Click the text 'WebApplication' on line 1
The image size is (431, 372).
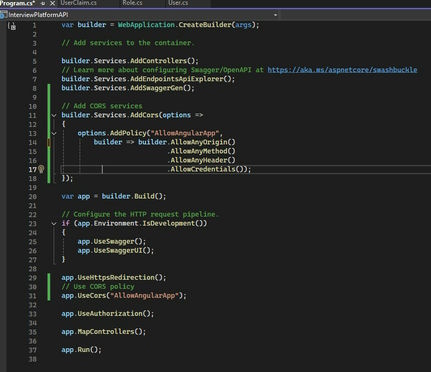click(x=146, y=25)
